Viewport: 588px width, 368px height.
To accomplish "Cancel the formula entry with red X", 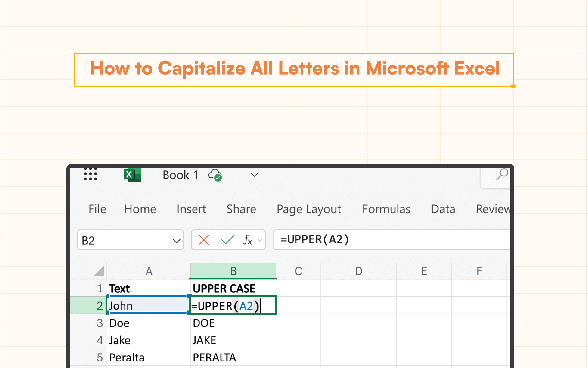I will 204,240.
